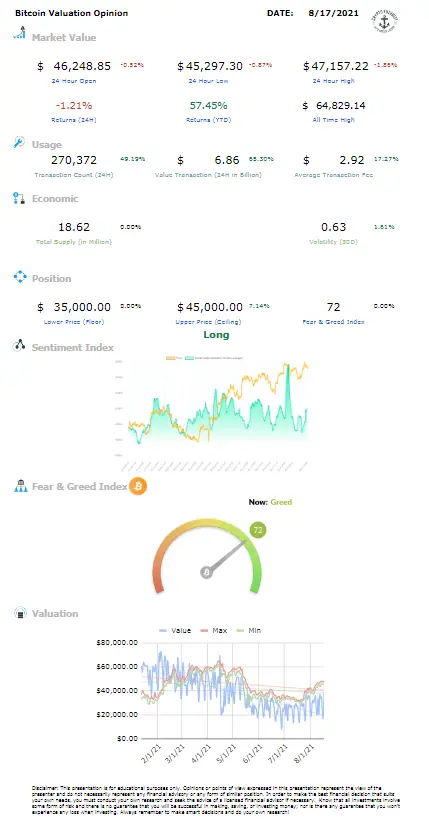Select the Position heading

(x=52, y=278)
